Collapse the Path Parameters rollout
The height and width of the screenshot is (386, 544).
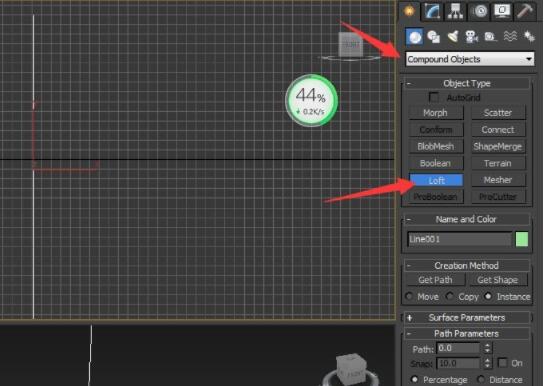467,334
